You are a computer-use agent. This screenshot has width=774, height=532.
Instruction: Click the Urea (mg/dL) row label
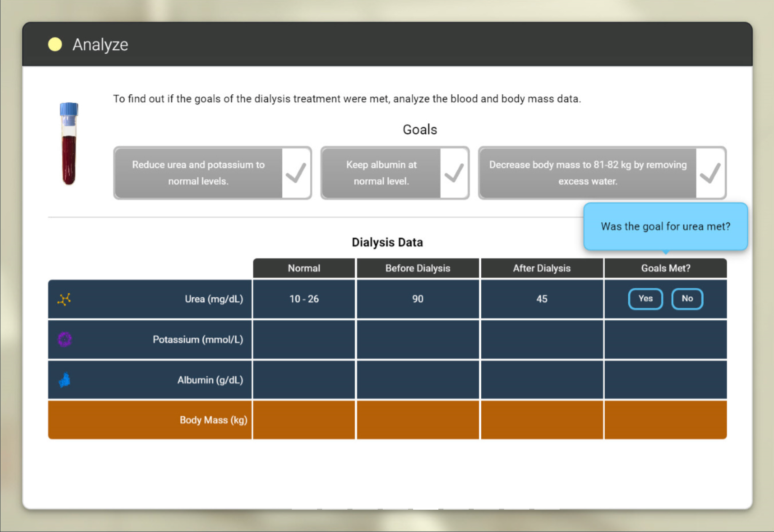[214, 299]
